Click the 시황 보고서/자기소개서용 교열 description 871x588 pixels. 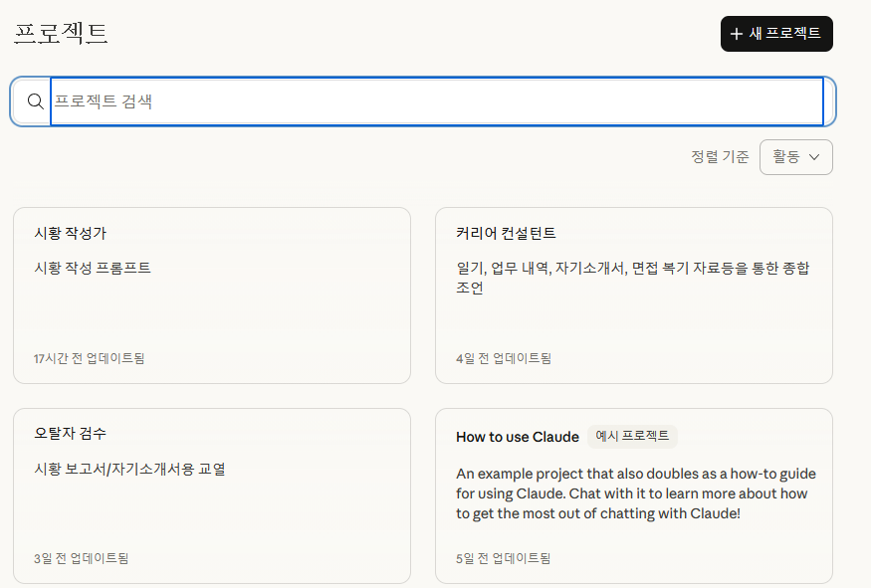(x=129, y=469)
